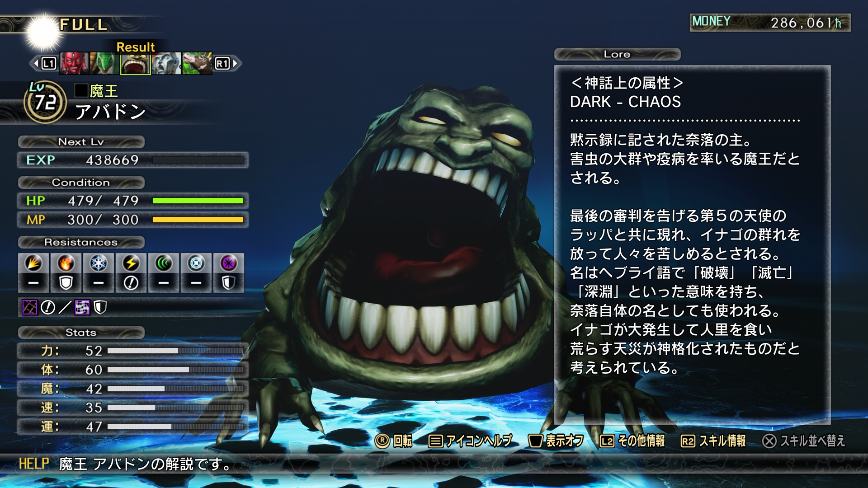Click the Next Lv section header
The height and width of the screenshot is (488, 868).
[x=81, y=142]
